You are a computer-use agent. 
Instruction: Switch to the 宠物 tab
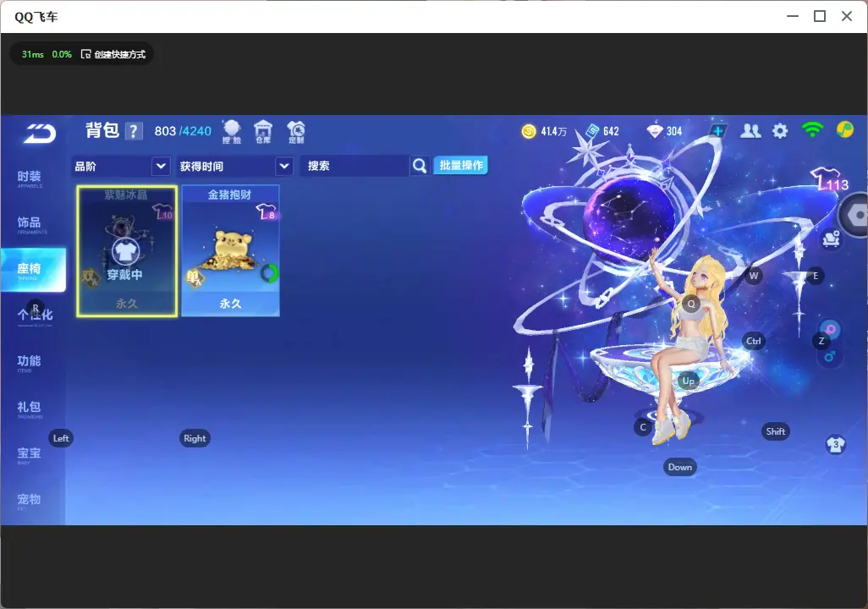tap(30, 501)
